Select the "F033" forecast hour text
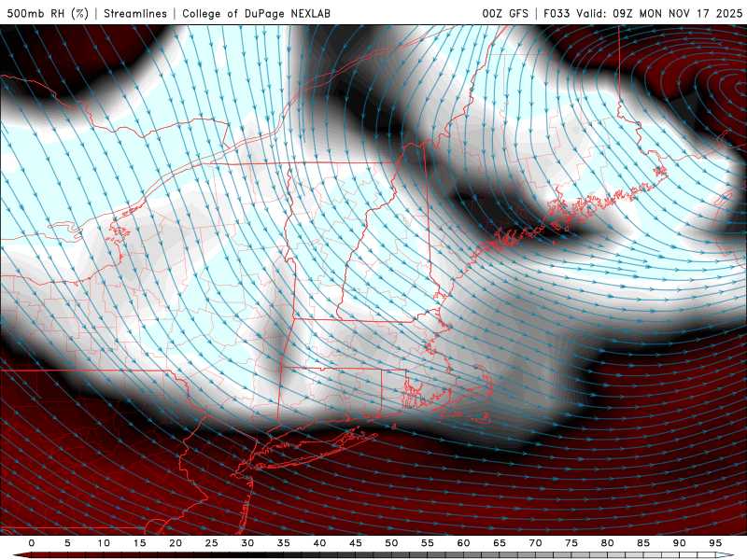Image resolution: width=747 pixels, height=560 pixels. 557,13
